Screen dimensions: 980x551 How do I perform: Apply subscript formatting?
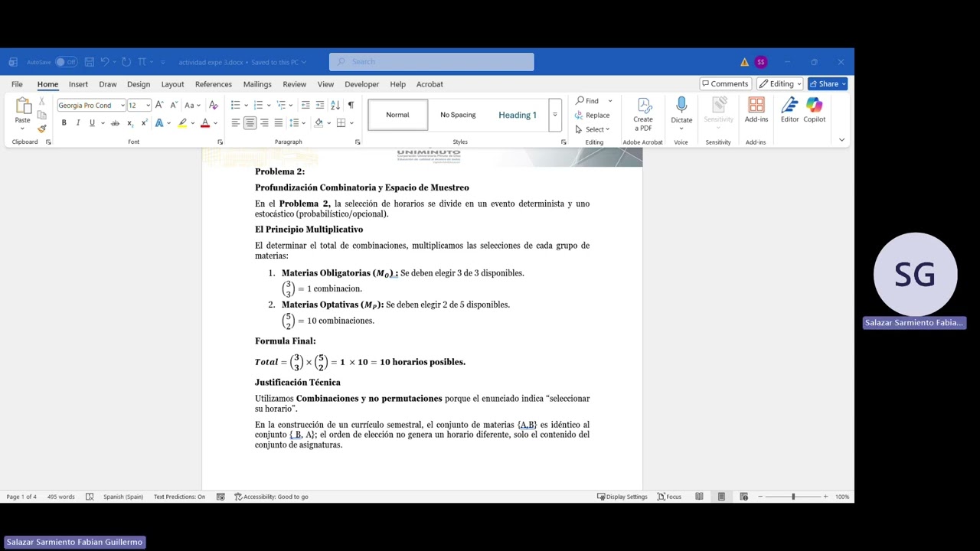pyautogui.click(x=130, y=122)
